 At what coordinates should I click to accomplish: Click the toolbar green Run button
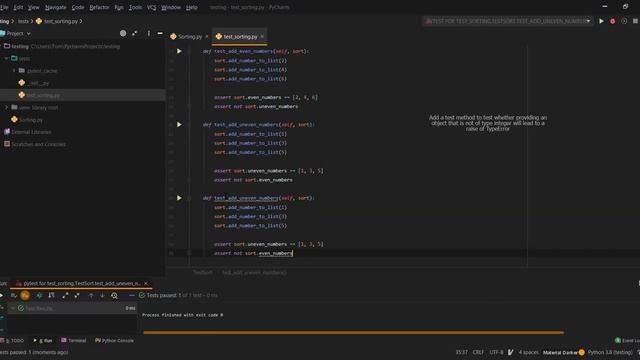point(601,21)
